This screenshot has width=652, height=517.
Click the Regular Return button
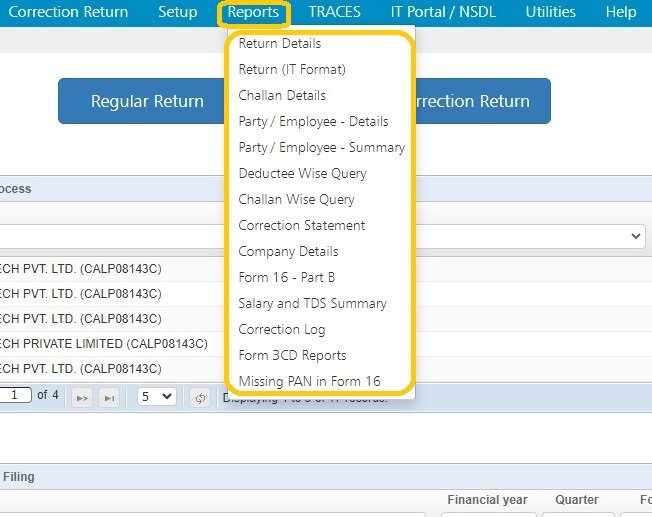142,101
